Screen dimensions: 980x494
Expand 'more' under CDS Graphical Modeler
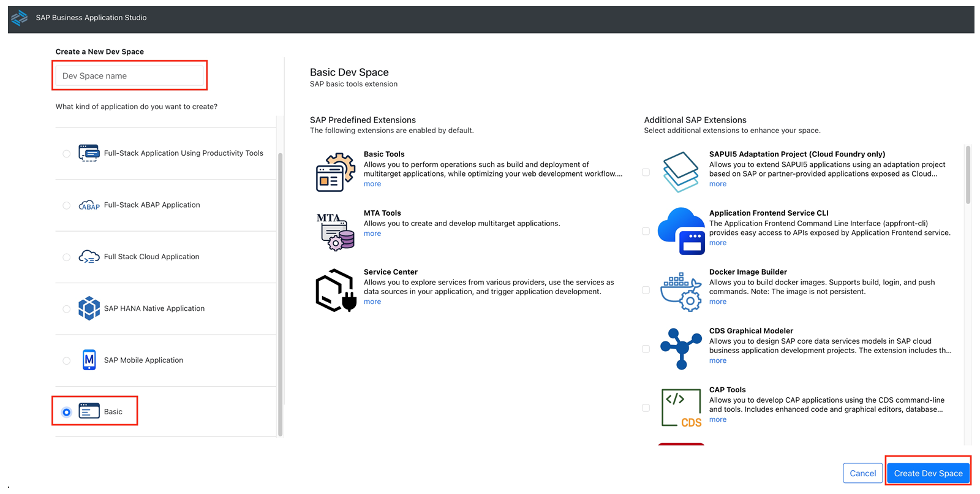tap(718, 360)
